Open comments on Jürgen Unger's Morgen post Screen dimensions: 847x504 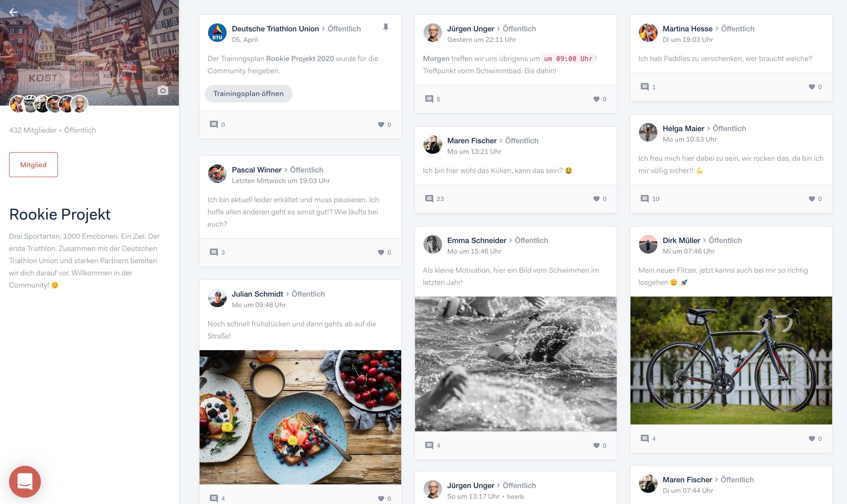point(433,99)
